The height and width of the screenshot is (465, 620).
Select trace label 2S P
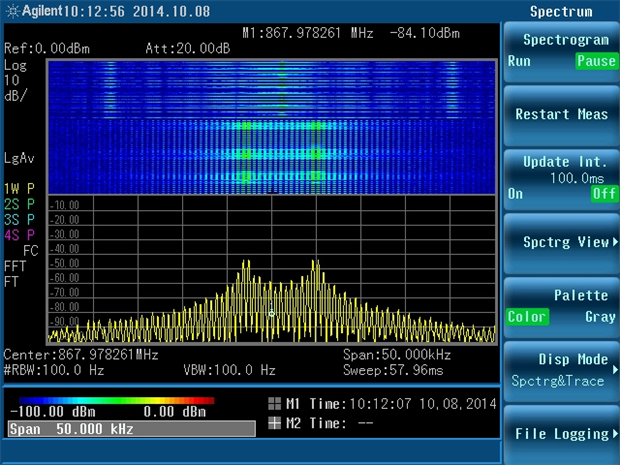click(x=19, y=204)
